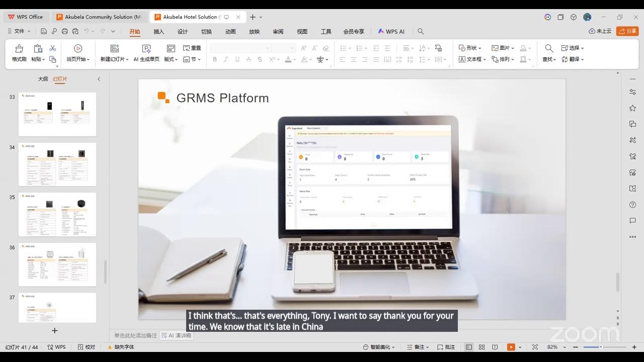Click the star icon in right sidebar

point(632,108)
